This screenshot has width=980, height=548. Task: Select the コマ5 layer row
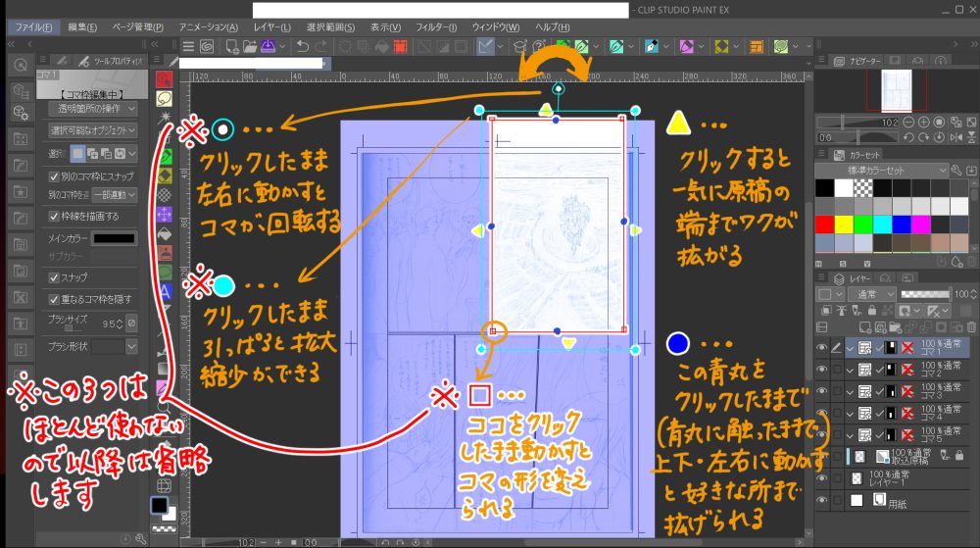(x=909, y=435)
